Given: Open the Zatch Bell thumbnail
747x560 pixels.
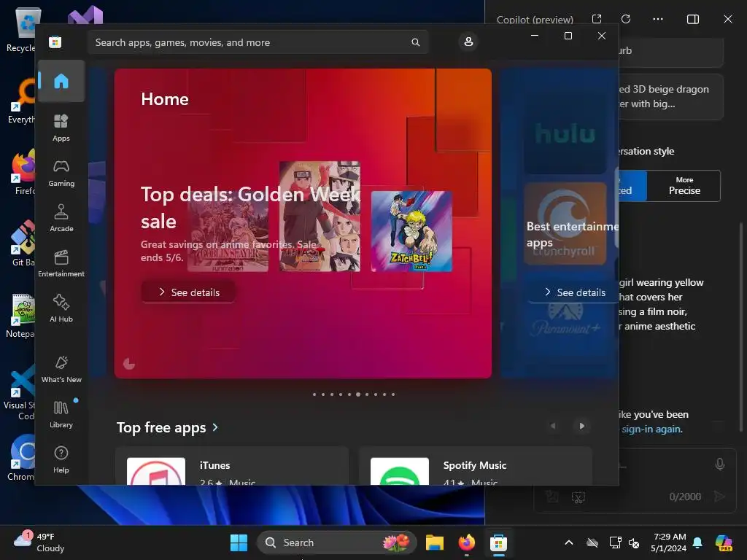Looking at the screenshot, I should click(411, 231).
